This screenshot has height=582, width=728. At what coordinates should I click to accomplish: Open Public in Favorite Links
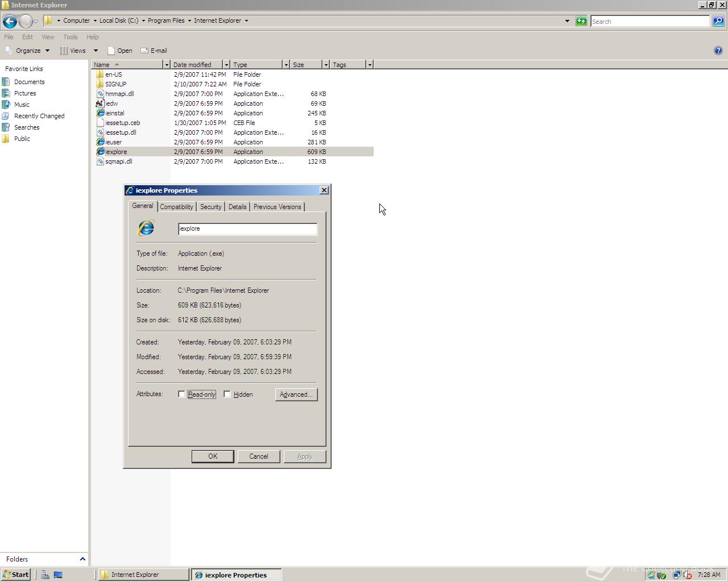[x=22, y=139]
